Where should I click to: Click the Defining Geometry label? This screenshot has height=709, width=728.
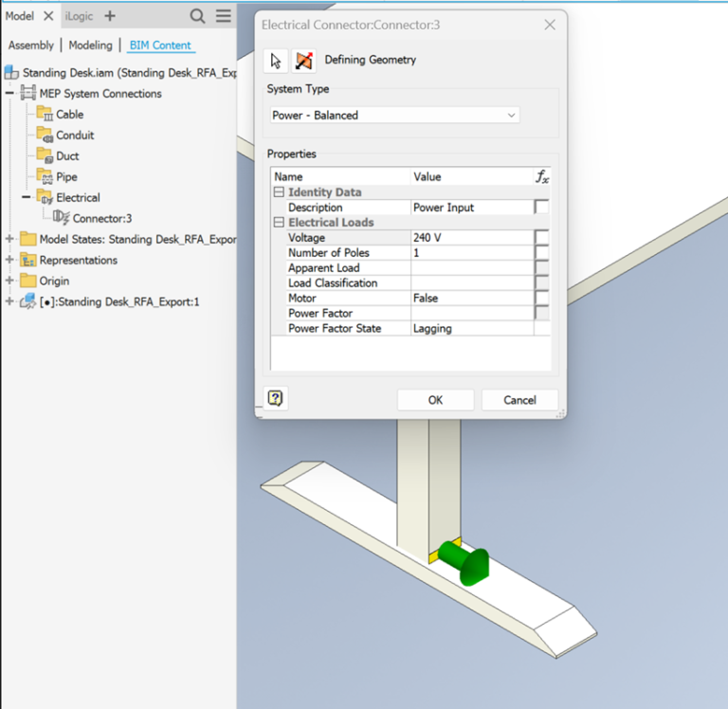[x=370, y=60]
